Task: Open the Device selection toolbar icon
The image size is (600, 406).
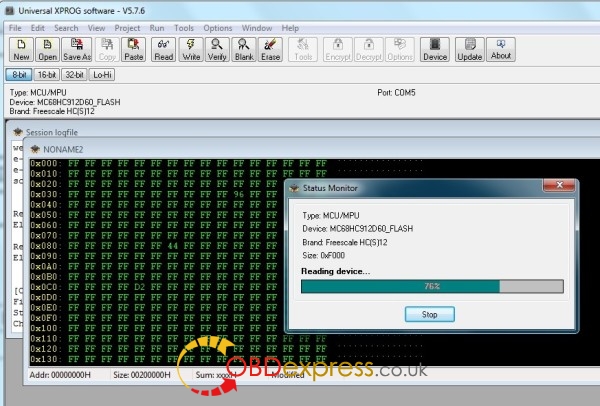Action: 434,49
